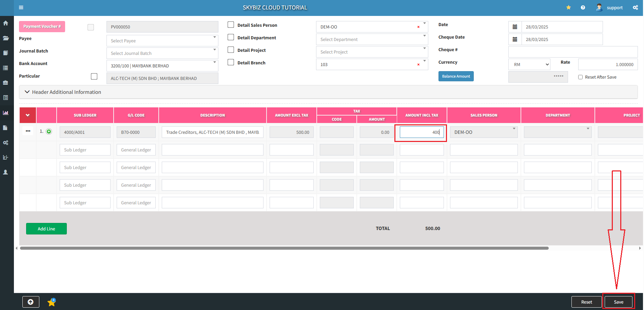The height and width of the screenshot is (310, 644).
Task: Open the bar chart icon in the sidebar
Action: click(x=6, y=113)
